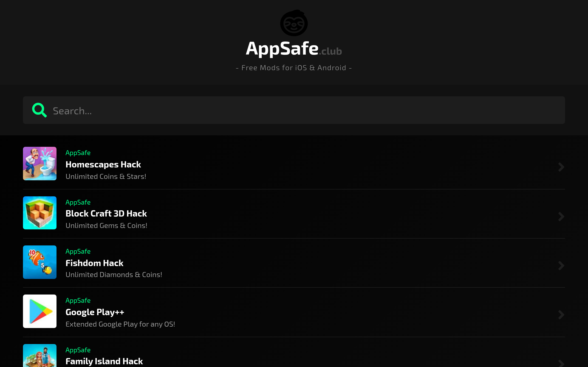Click the Homescapes Hack app icon
This screenshot has height=367, width=588.
pyautogui.click(x=40, y=163)
